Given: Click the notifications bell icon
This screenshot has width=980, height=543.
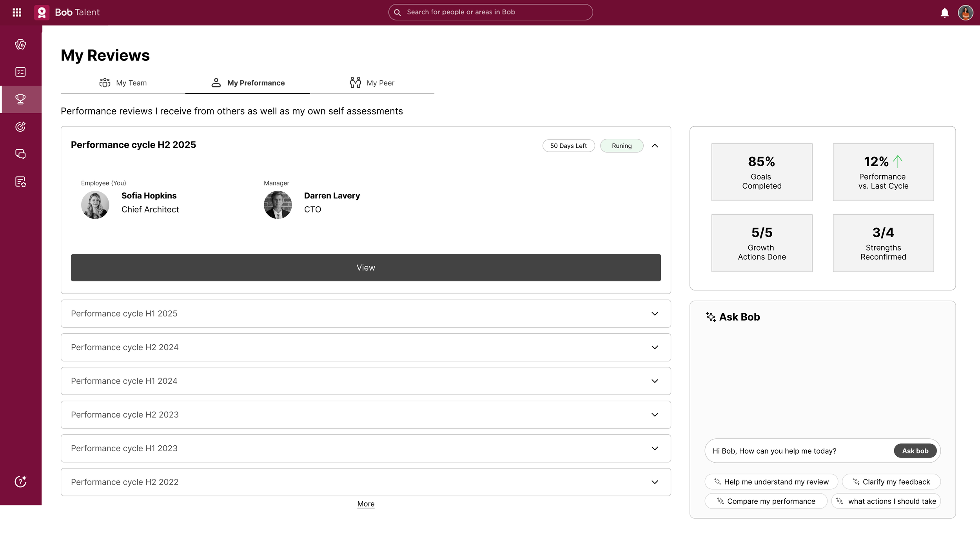Looking at the screenshot, I should 944,13.
